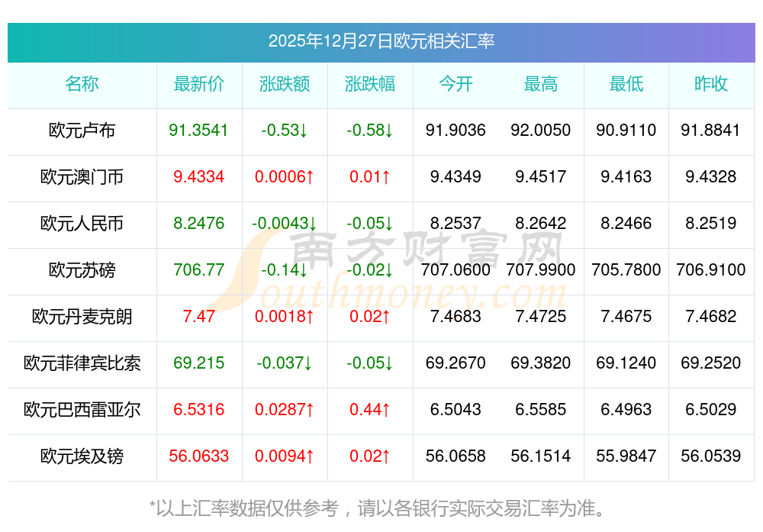Click previous close 91.8841
Screen dimensions: 763x532
[x=711, y=130]
